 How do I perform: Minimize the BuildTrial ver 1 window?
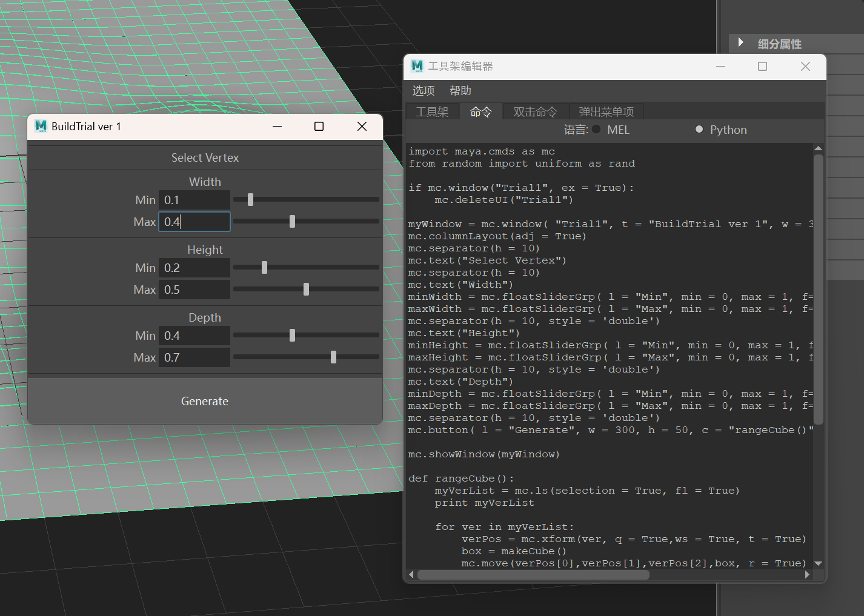[x=277, y=126]
